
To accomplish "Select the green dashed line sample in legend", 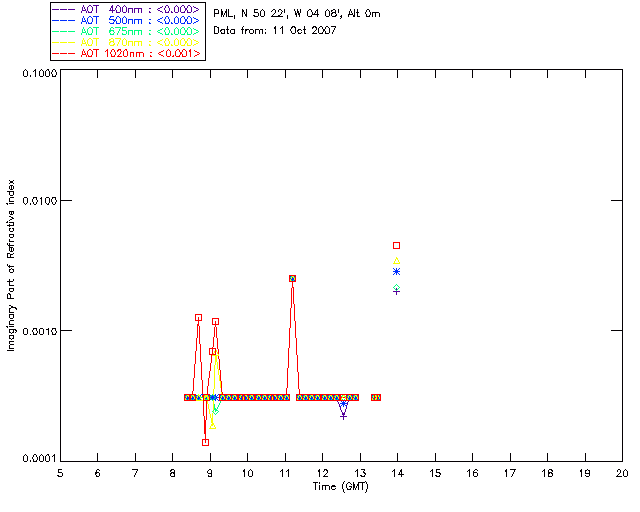I will pos(64,31).
